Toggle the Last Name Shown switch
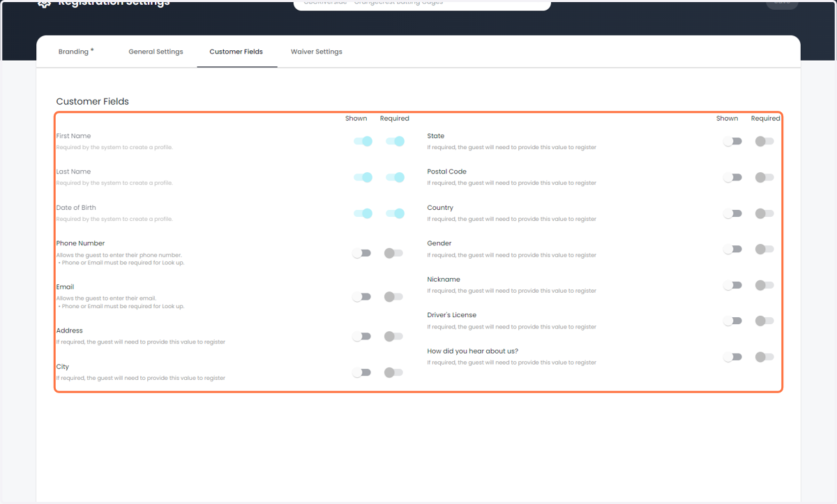Viewport: 837px width, 504px height. (363, 177)
